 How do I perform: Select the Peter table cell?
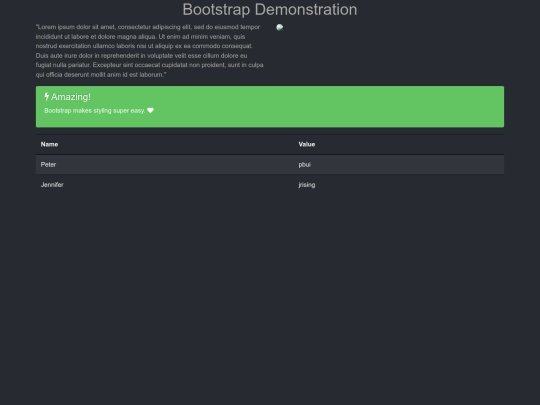click(x=165, y=165)
